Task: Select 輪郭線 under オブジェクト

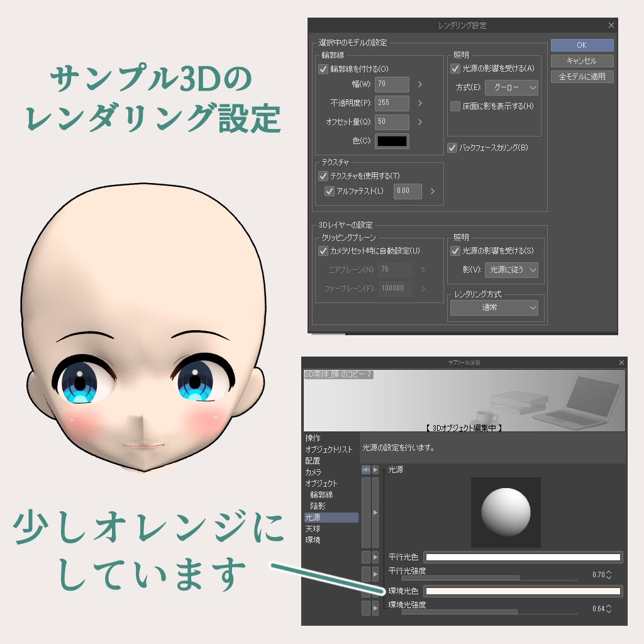Action: coord(321,495)
